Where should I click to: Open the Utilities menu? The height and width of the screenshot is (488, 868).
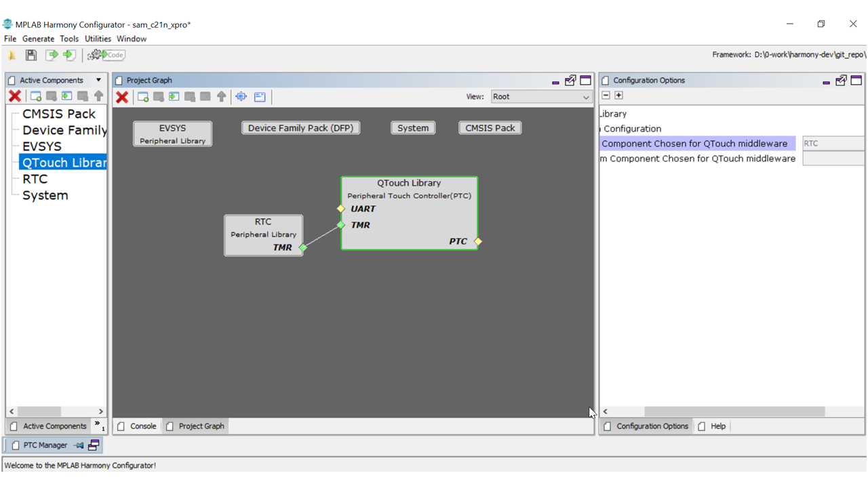pos(98,39)
